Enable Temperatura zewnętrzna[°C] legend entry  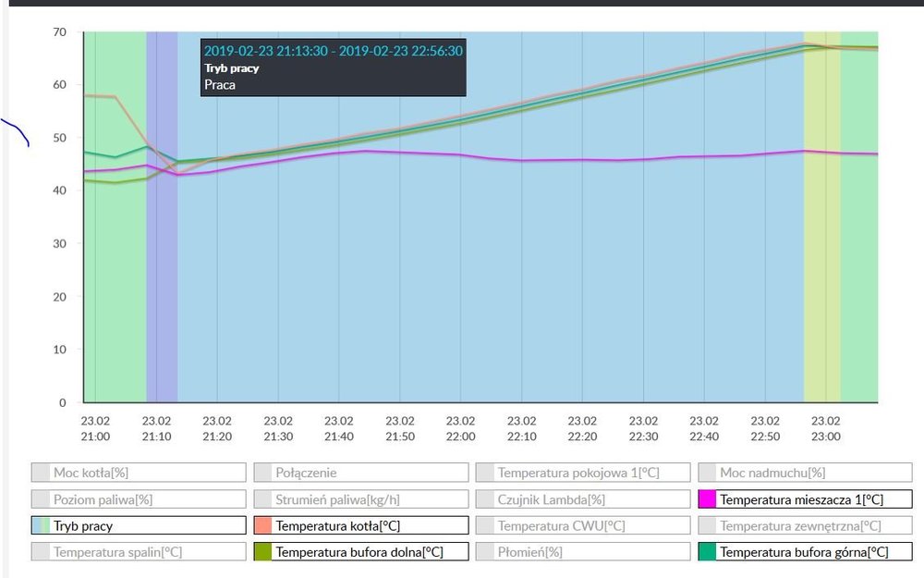coord(805,525)
